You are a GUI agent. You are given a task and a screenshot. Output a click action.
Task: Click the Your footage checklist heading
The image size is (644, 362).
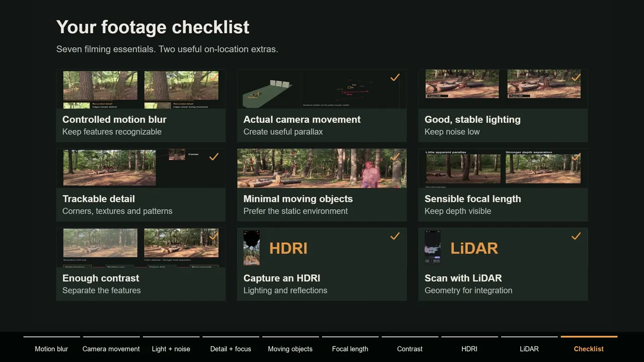pyautogui.click(x=152, y=27)
